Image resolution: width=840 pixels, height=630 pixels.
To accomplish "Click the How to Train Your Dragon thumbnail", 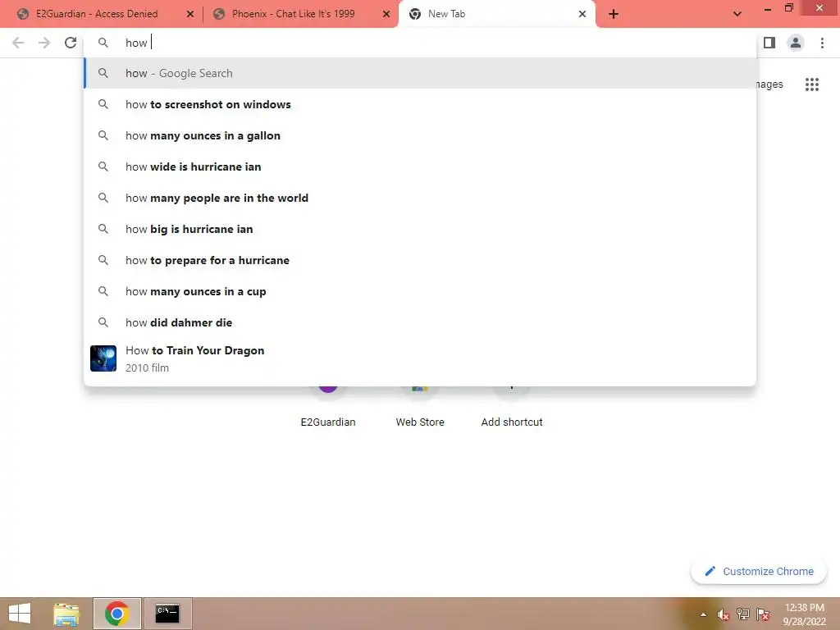I will pyautogui.click(x=103, y=358).
